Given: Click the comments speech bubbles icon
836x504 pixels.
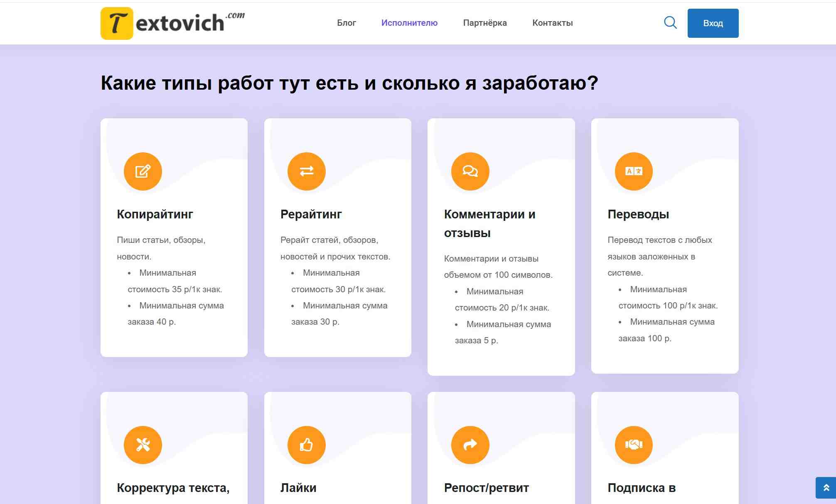Looking at the screenshot, I should pyautogui.click(x=470, y=171).
